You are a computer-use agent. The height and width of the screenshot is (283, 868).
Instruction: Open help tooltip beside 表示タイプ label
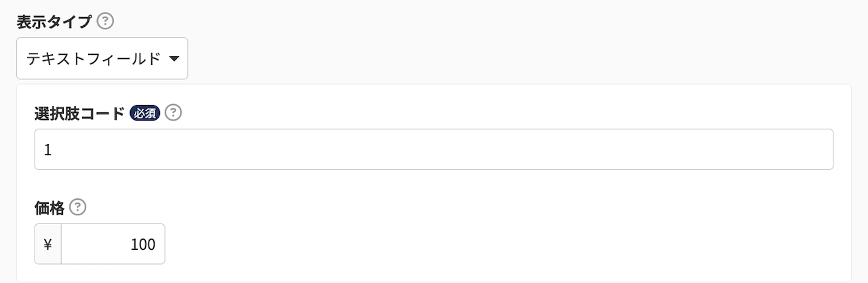105,22
